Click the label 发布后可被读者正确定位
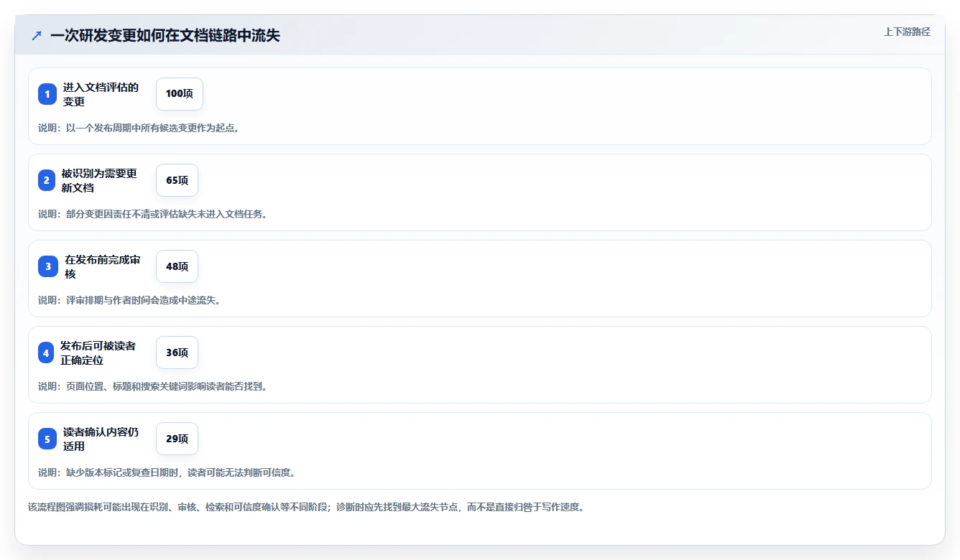Image resolution: width=960 pixels, height=560 pixels. pos(99,353)
